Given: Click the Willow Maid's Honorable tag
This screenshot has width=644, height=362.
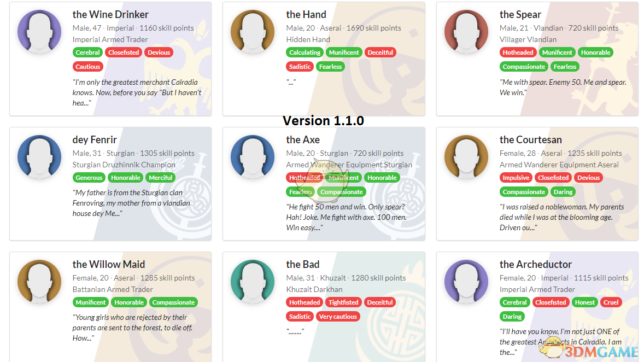Looking at the screenshot, I should [129, 302].
